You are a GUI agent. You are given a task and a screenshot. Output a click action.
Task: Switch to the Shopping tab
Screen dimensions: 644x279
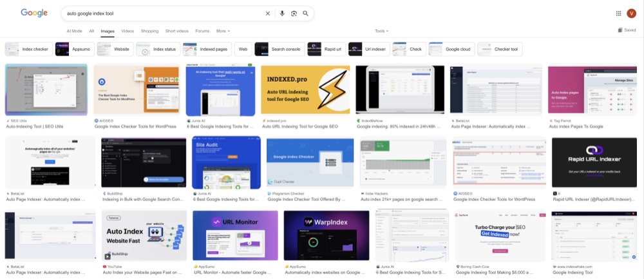149,31
